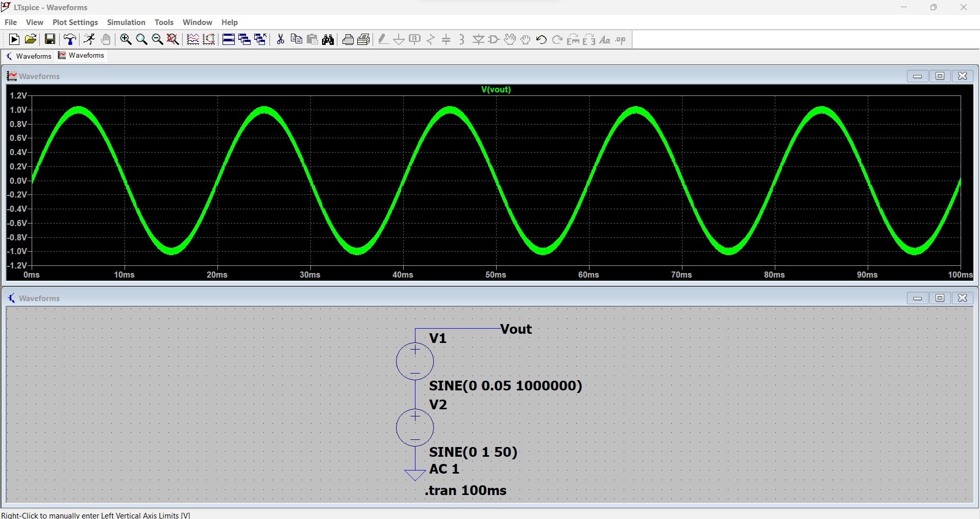This screenshot has height=519, width=980.
Task: Click the Print Setup icon
Action: pos(348,39)
